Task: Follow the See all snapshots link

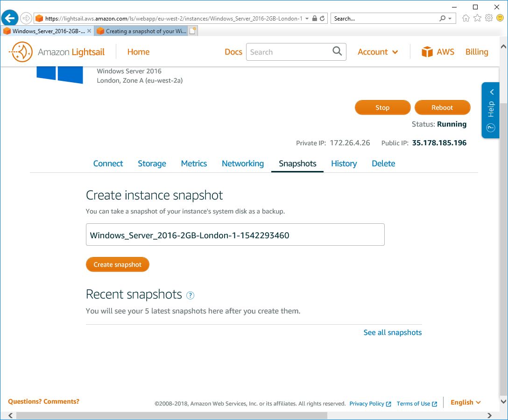Action: tap(392, 333)
